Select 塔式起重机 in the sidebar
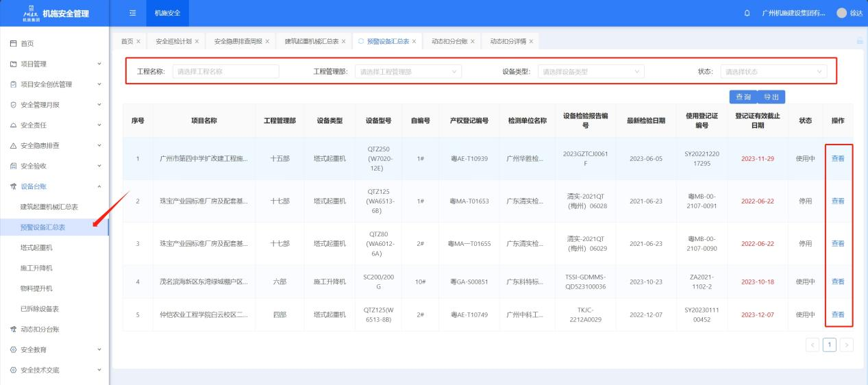Viewport: 868px width, 385px height. 36,247
